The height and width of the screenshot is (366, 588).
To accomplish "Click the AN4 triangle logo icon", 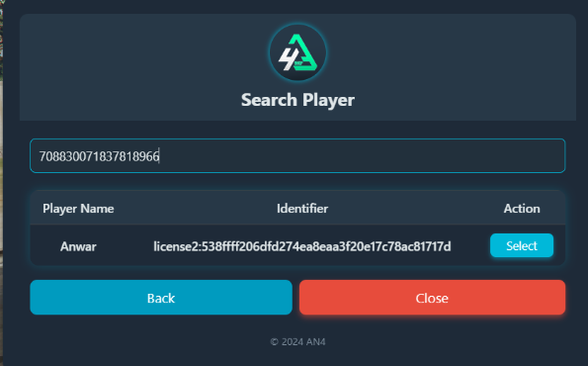I will [x=297, y=52].
